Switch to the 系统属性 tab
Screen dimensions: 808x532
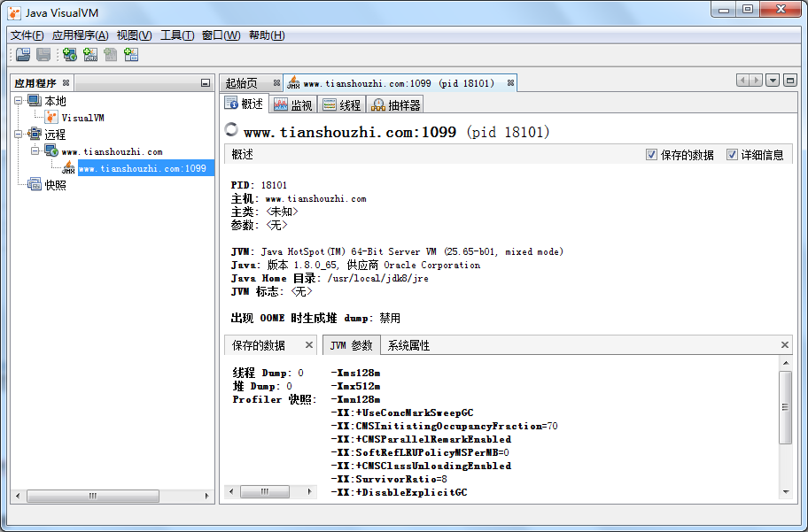click(408, 345)
